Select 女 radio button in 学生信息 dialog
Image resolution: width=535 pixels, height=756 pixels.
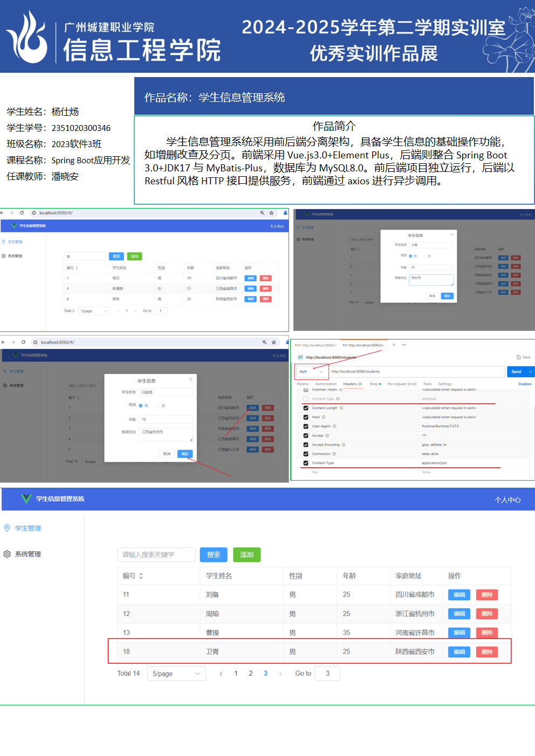pyautogui.click(x=158, y=406)
